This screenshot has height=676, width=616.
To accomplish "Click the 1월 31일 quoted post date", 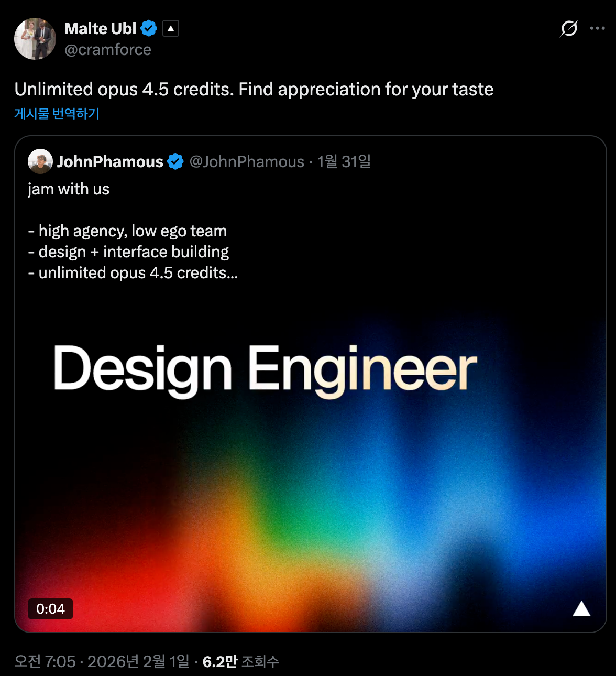I will [344, 161].
